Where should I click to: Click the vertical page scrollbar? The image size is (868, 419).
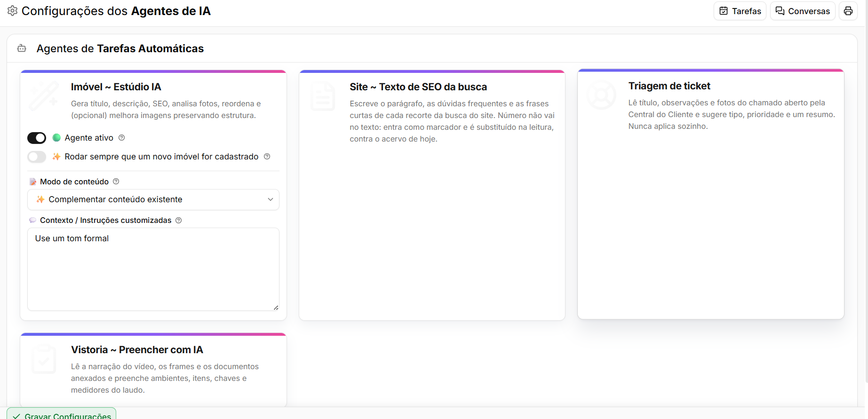point(866,191)
